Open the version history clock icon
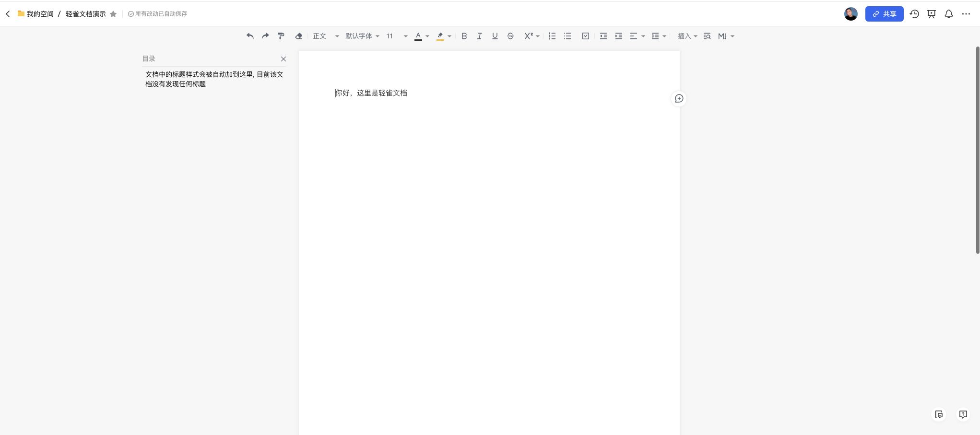 click(x=914, y=14)
